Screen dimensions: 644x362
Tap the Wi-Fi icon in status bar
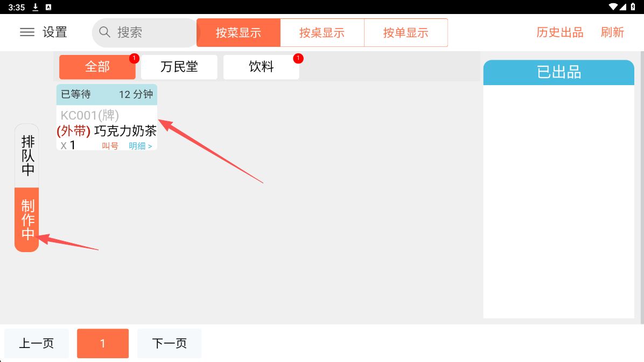click(613, 7)
